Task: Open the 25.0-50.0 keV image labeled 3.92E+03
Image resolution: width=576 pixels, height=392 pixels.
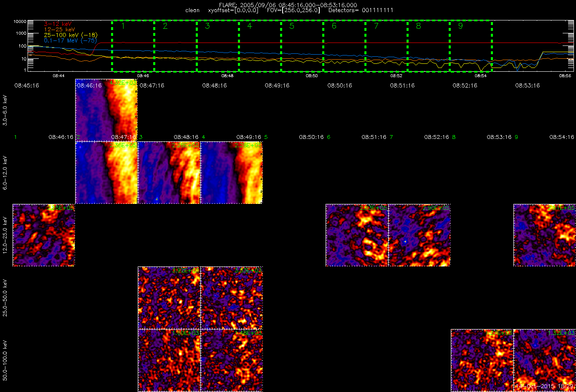Action: [169, 298]
